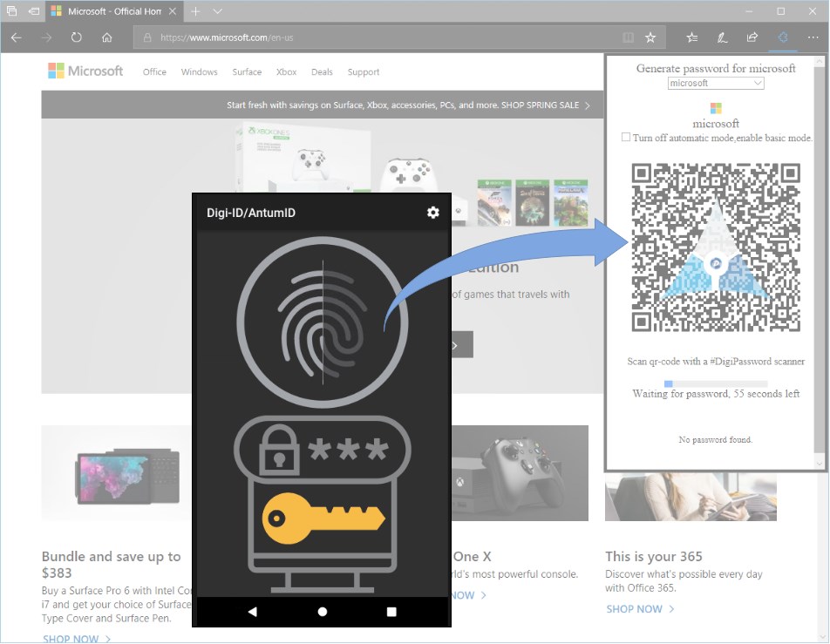Tap the padlock password icon in the app
The image size is (830, 644).
click(278, 448)
